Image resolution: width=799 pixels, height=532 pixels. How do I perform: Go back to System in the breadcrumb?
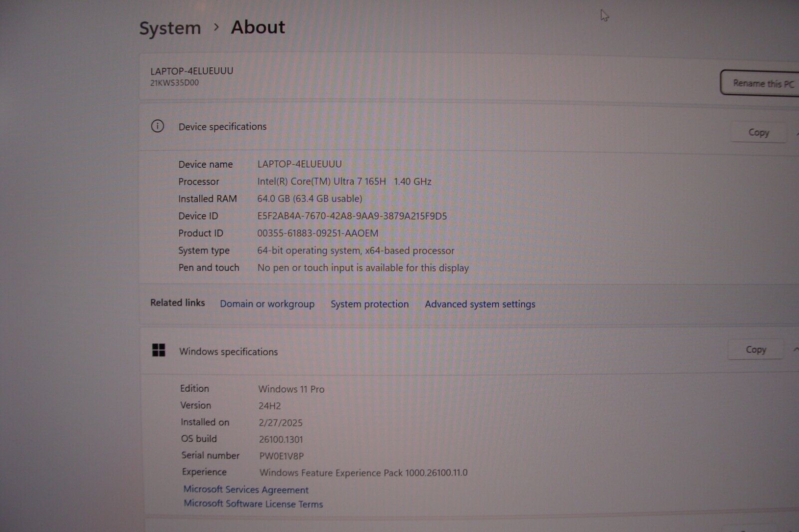(170, 28)
